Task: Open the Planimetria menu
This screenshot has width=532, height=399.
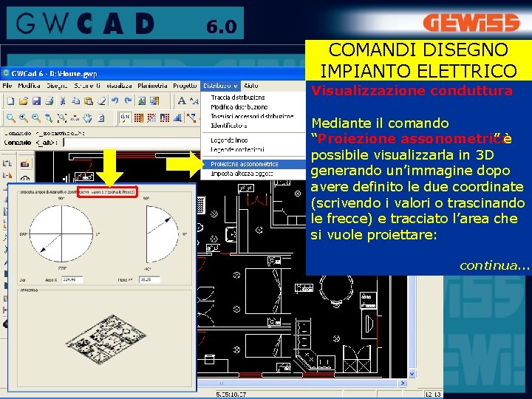Action: (x=152, y=86)
